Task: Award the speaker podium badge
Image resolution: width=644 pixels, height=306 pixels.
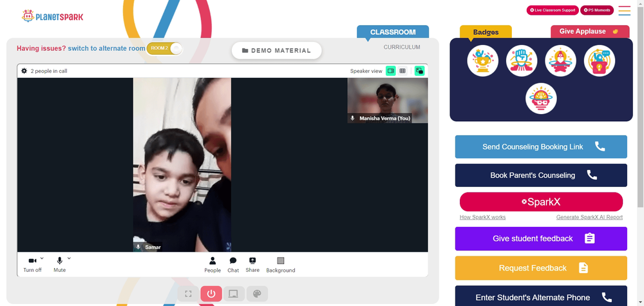Action: coord(600,61)
